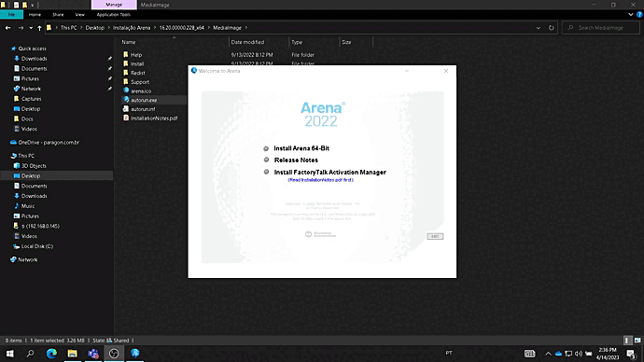Open the Application Tools tab
Screen dimensions: 644x362
tap(113, 14)
